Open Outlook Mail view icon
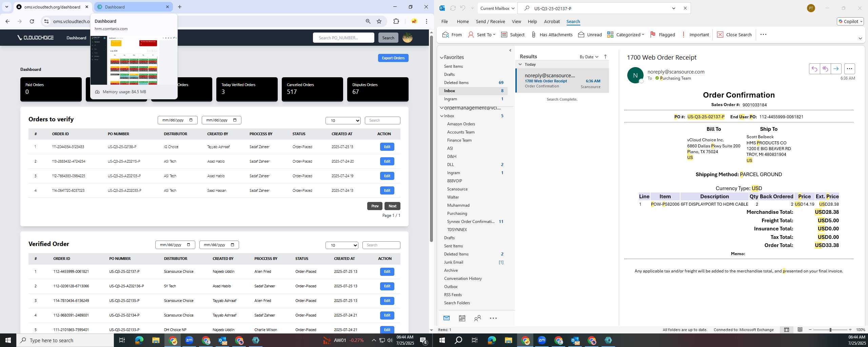868x347 pixels. [x=447, y=318]
